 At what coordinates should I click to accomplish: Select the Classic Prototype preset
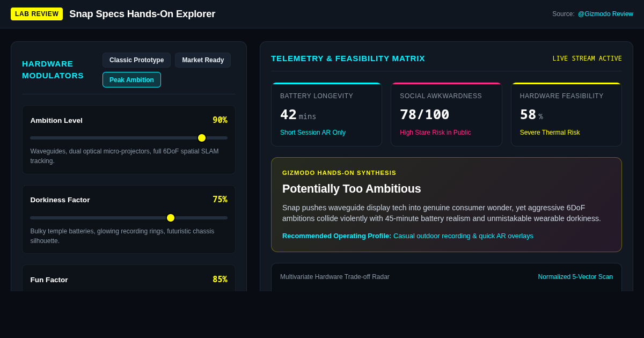136,60
